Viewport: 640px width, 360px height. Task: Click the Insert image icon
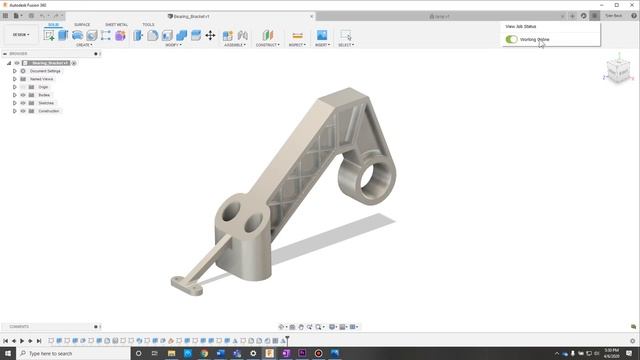(x=322, y=36)
